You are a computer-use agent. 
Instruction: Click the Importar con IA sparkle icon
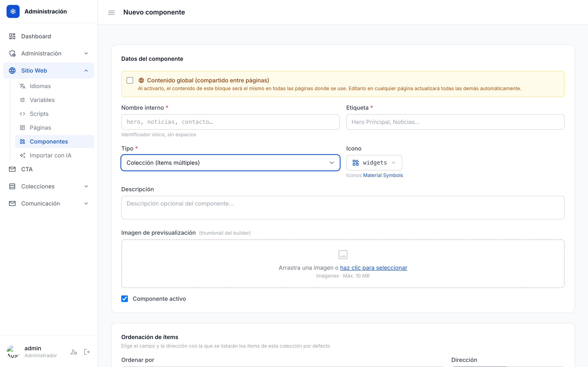coord(23,155)
